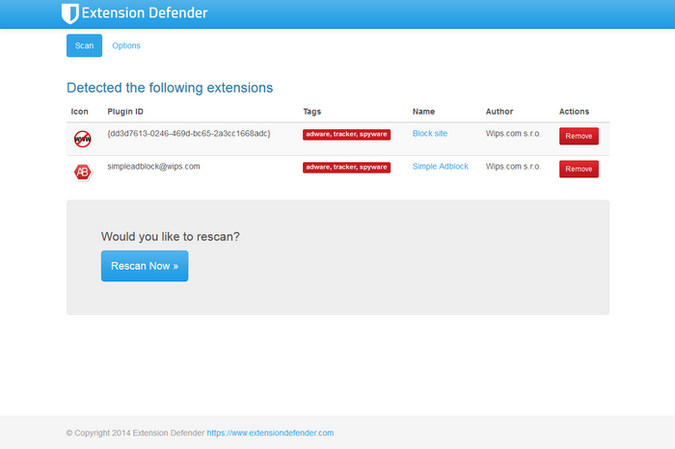Viewport: 675px width, 449px height.
Task: Click the Extension Defender shield logo
Action: (x=70, y=13)
